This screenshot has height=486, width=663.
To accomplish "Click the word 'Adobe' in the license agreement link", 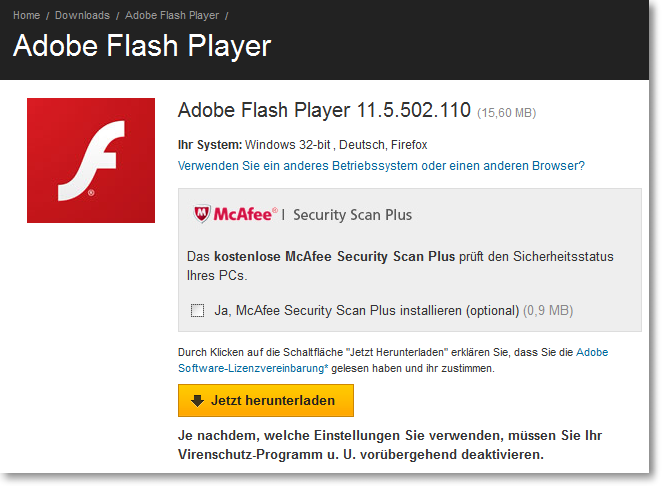I will coord(592,352).
